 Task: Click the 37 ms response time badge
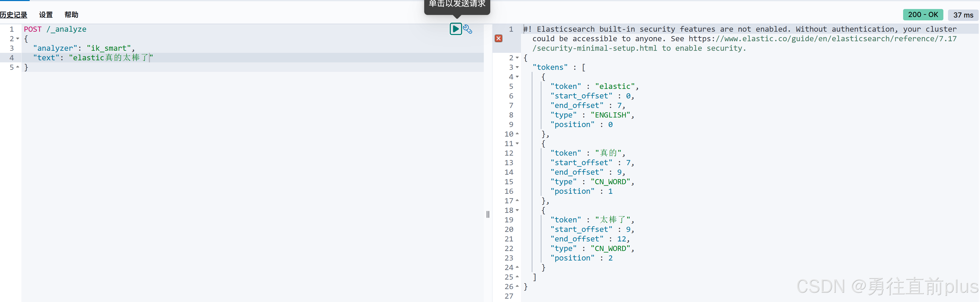click(x=963, y=15)
